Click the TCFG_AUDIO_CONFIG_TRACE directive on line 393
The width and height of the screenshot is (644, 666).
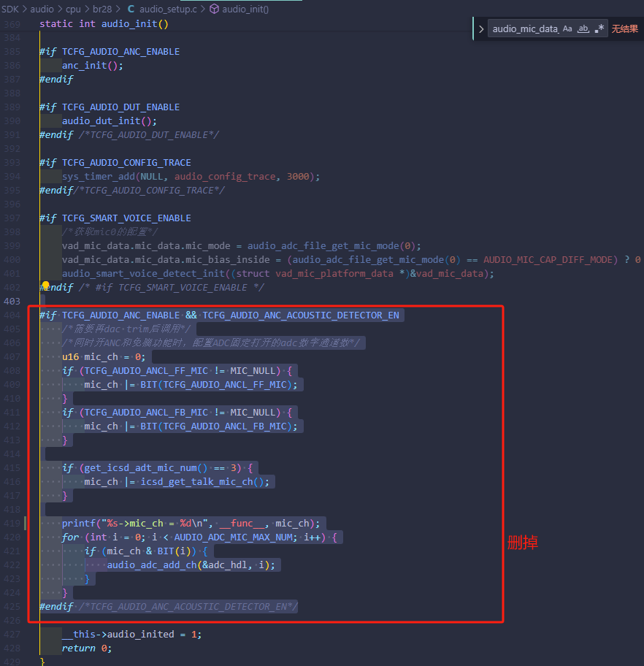click(126, 163)
